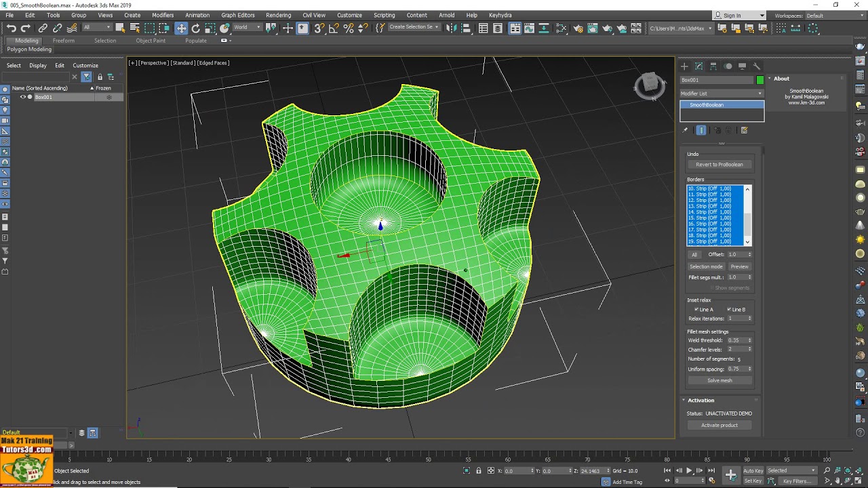
Task: Click the Revert to ProBoolean button
Action: [x=719, y=165]
